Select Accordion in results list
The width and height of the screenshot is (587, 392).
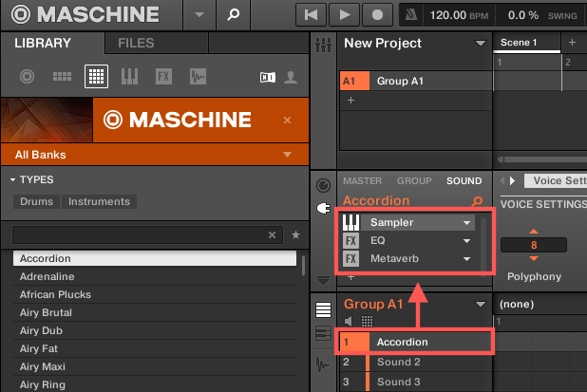pyautogui.click(x=155, y=258)
